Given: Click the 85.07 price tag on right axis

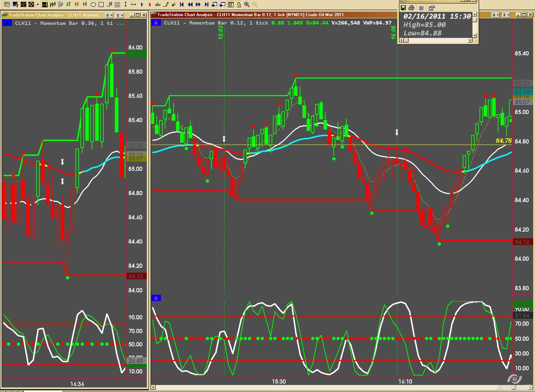Looking at the screenshot, I should point(522,102).
